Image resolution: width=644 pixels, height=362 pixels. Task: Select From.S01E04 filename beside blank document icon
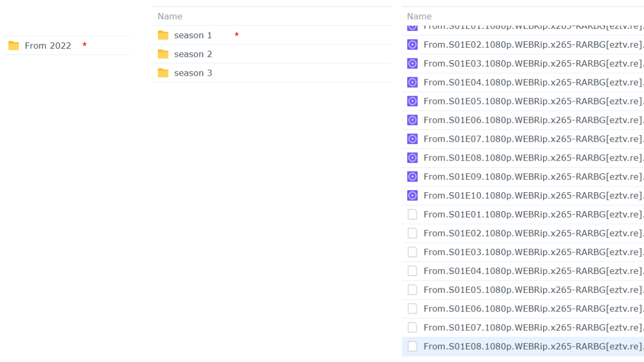point(533,271)
